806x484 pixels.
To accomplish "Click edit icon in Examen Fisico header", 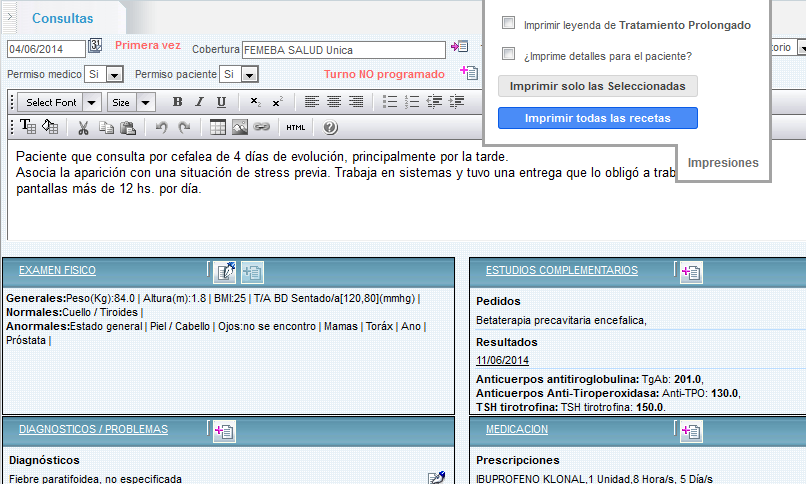I will pos(224,271).
